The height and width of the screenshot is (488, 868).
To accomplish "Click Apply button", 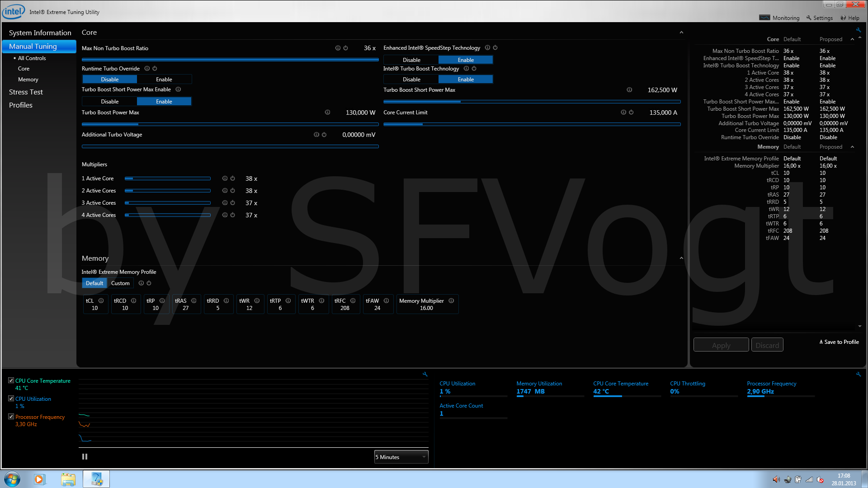I will [x=721, y=345].
